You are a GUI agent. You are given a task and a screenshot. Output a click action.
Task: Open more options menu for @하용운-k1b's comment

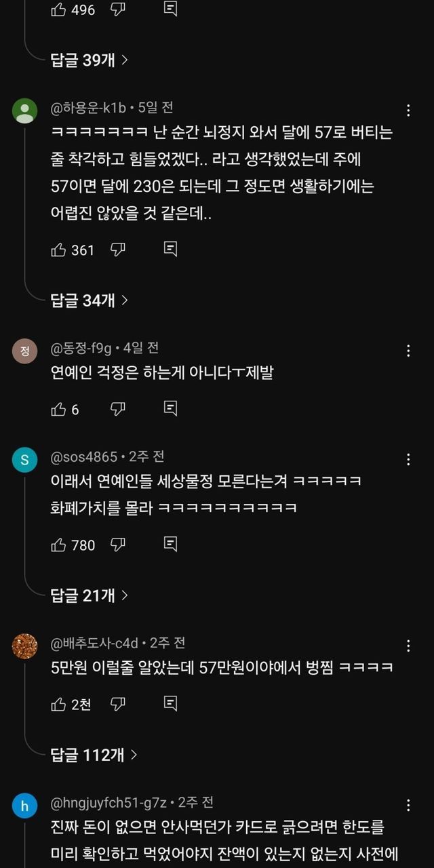coord(408,111)
